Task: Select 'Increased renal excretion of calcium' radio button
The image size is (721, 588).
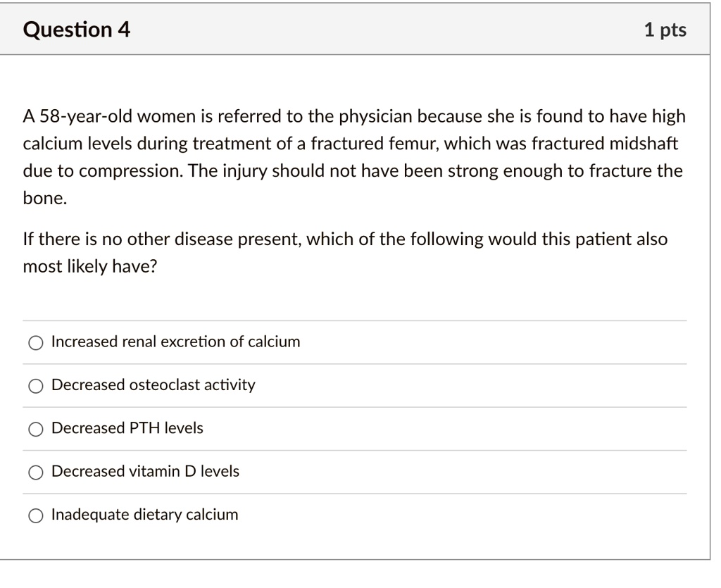Action: click(36, 342)
